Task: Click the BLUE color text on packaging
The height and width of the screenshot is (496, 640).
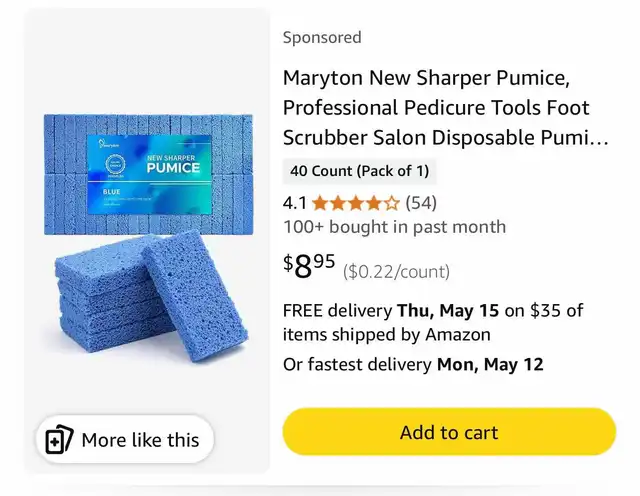Action: 111,191
